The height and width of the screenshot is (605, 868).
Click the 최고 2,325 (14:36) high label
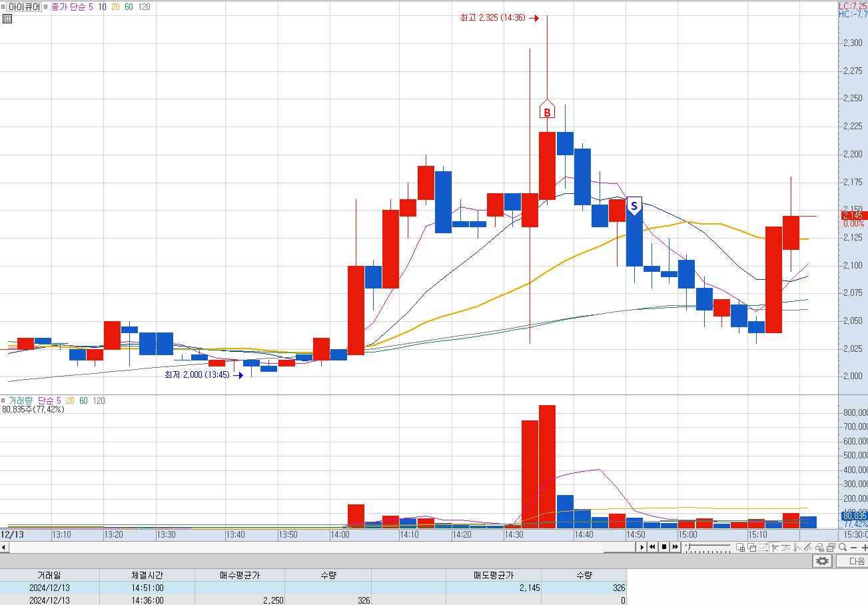[x=494, y=18]
